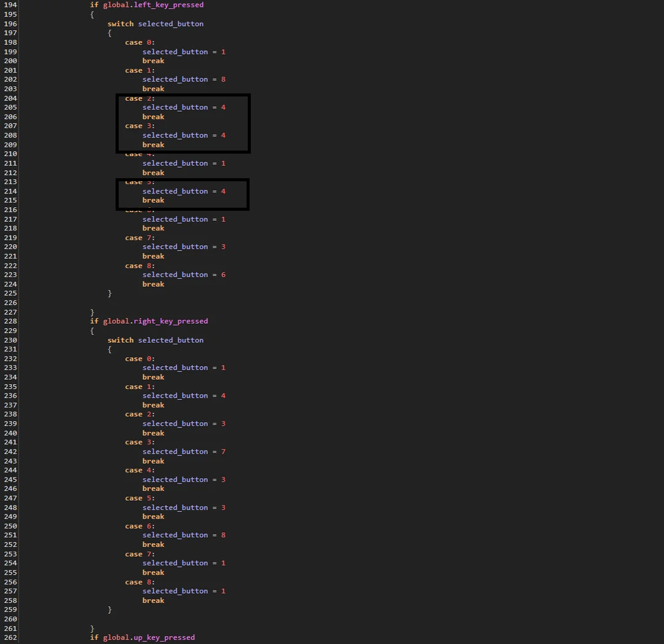Click 'selected_button = 4' on line 214

pyautogui.click(x=184, y=191)
